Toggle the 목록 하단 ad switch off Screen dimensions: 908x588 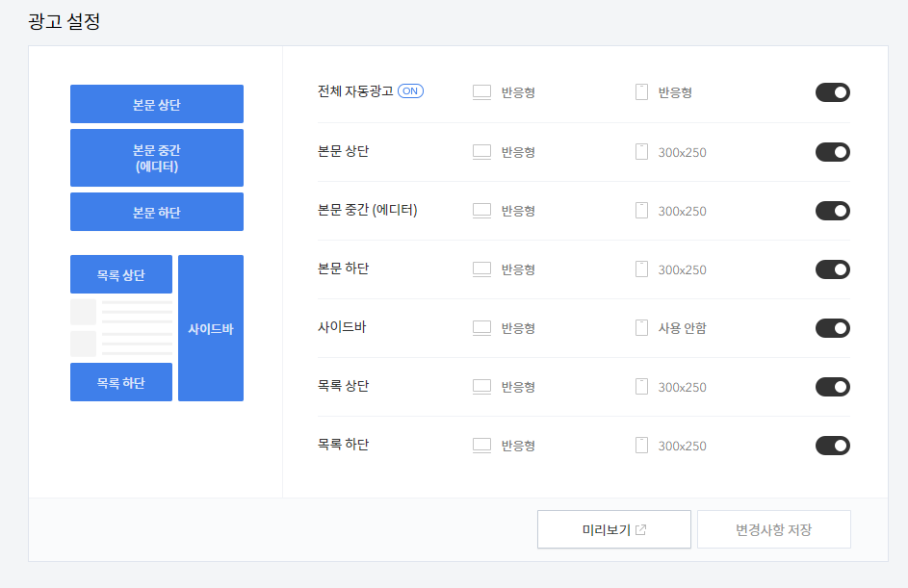832,445
